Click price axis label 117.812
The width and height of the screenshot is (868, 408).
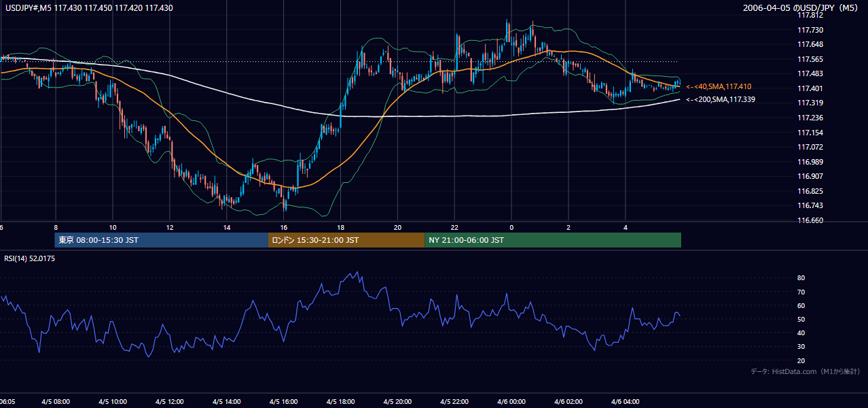pos(810,15)
